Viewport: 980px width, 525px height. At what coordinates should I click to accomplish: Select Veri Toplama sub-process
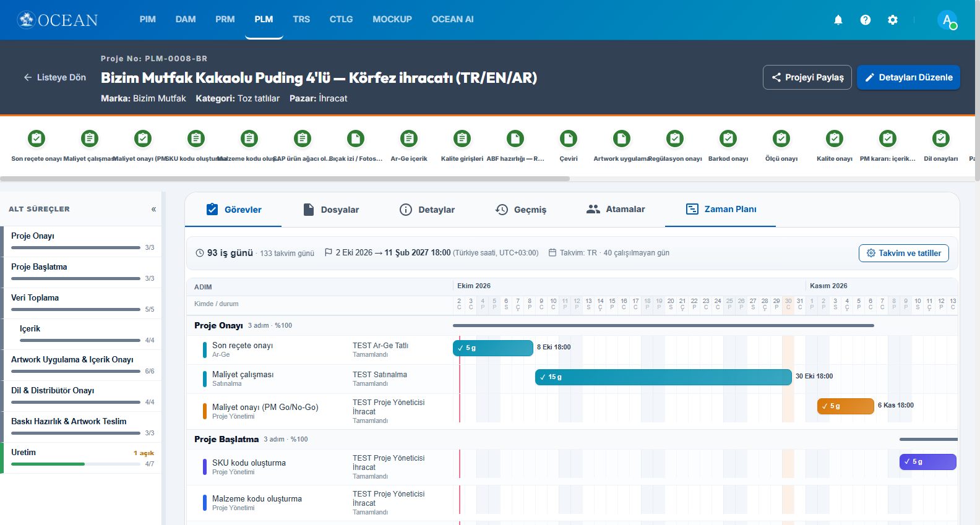[x=82, y=303]
